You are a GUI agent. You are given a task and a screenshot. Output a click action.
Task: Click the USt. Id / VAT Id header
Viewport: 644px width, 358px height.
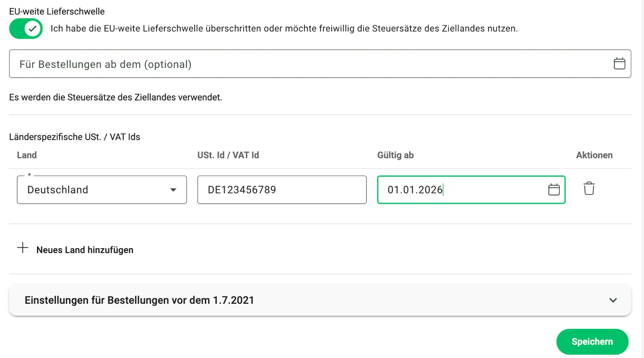click(x=228, y=155)
